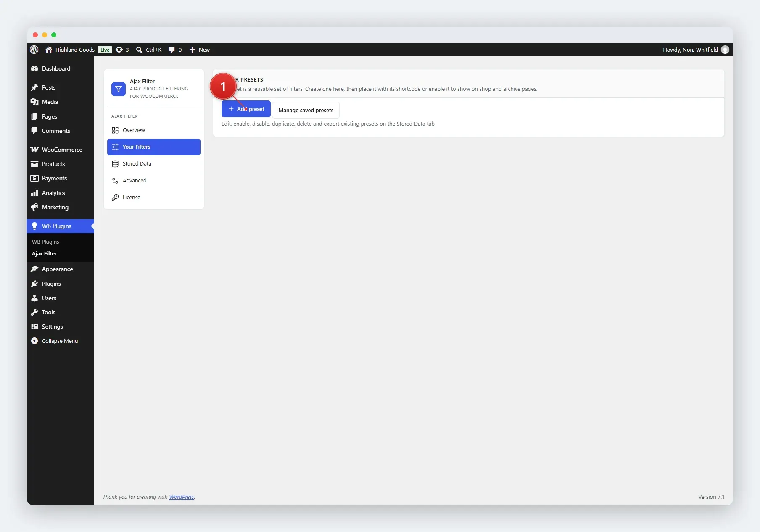Image resolution: width=760 pixels, height=532 pixels.
Task: Click the Marketing megaphone icon
Action: coord(34,207)
